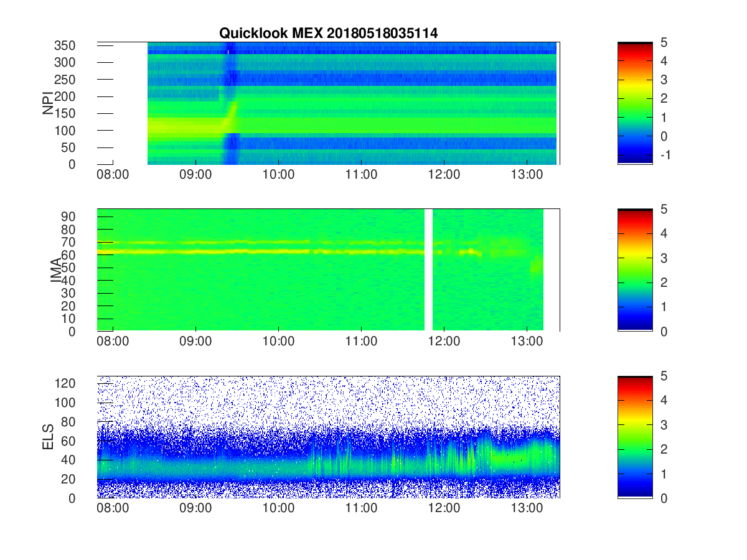Image resolution: width=747 pixels, height=560 pixels.
Task: Click the IMA y-axis label
Action: pyautogui.click(x=56, y=270)
